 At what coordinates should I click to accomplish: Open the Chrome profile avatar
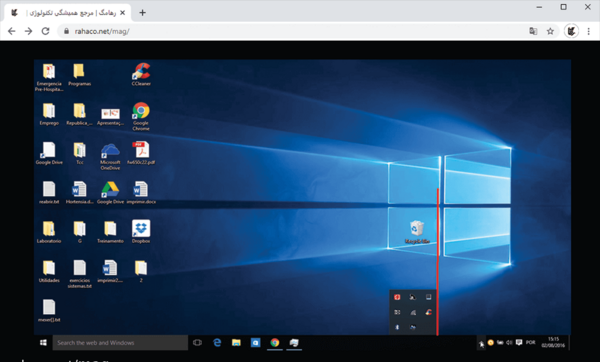pyautogui.click(x=571, y=31)
